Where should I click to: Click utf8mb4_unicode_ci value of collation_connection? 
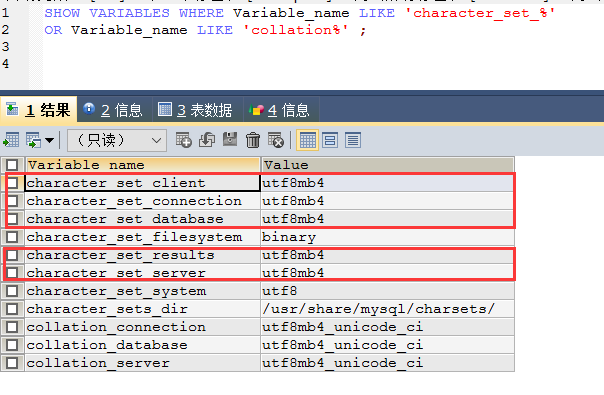(387, 327)
